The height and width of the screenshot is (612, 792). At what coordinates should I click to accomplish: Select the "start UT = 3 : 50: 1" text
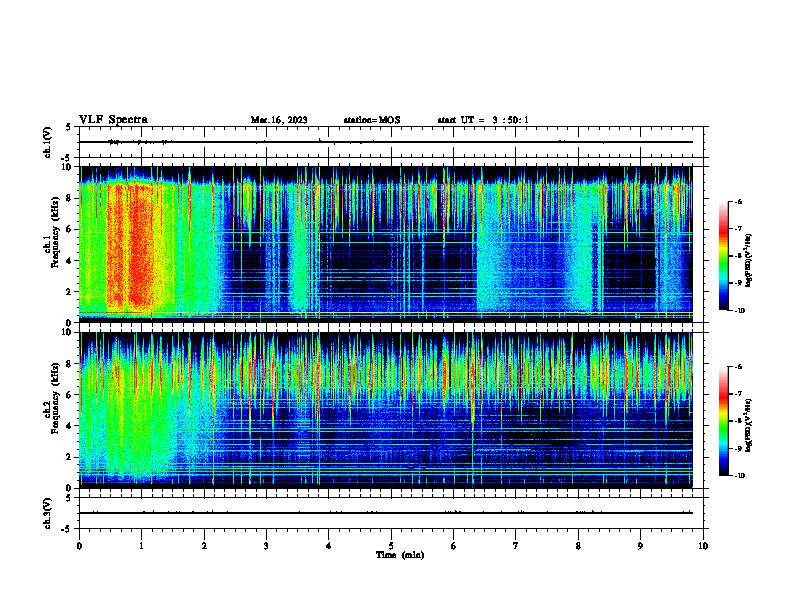coord(483,120)
